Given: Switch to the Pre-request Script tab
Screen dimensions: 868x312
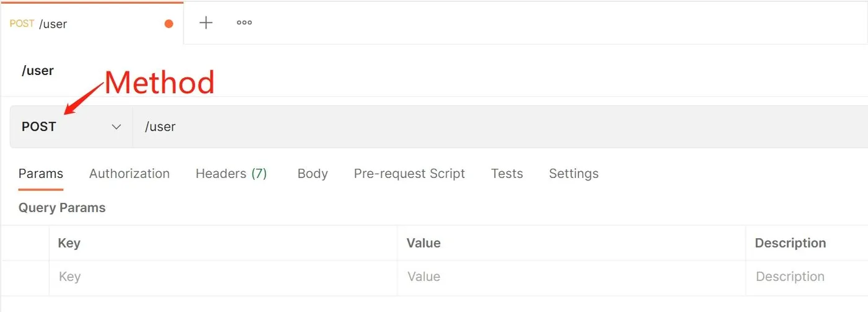Looking at the screenshot, I should [x=409, y=174].
